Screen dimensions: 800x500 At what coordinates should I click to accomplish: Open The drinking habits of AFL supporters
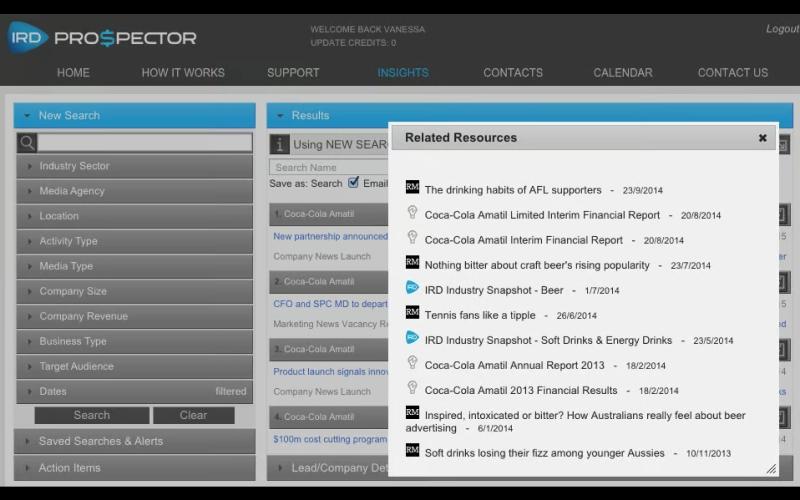513,190
